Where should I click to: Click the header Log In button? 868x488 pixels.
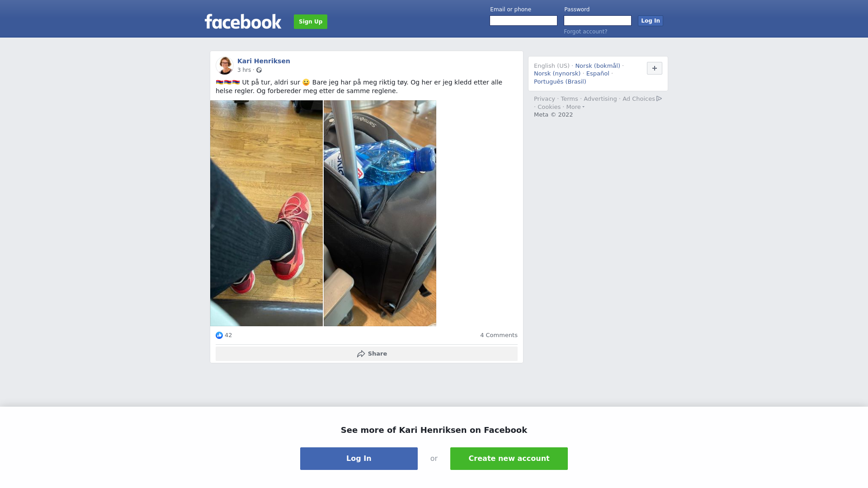coord(650,21)
